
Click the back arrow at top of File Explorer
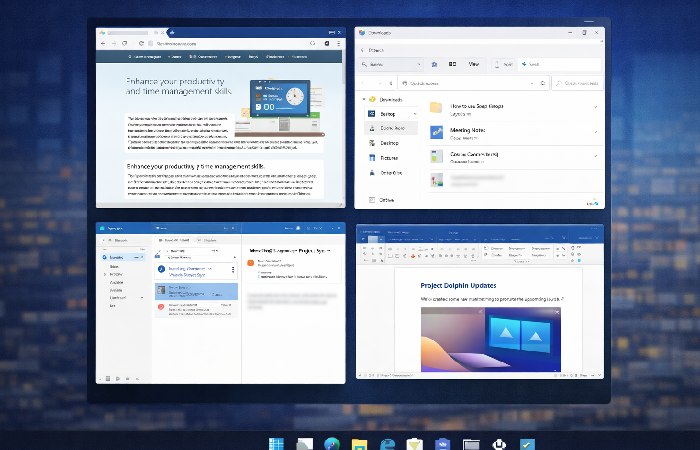click(362, 50)
